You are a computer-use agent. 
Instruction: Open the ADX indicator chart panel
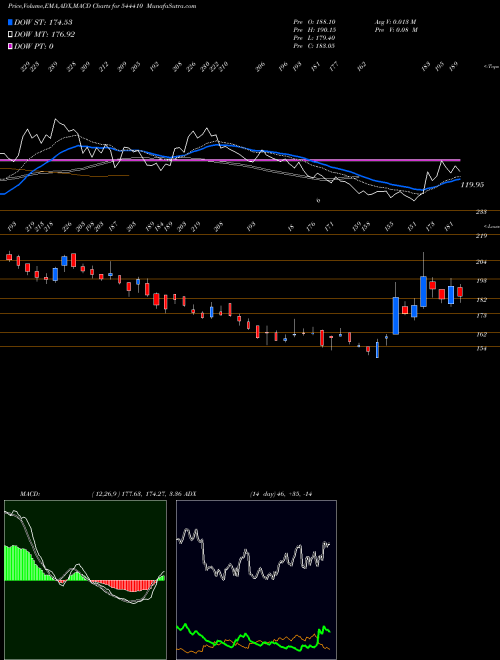click(256, 580)
